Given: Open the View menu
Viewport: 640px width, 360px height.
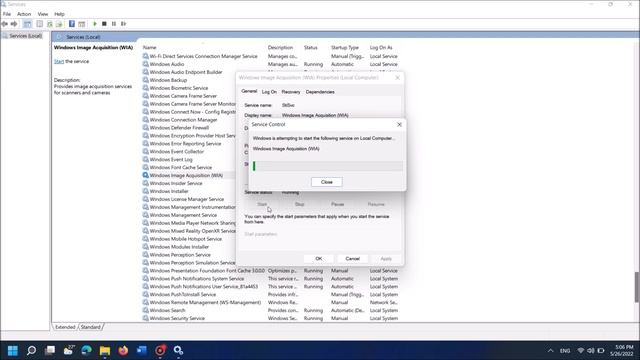Looking at the screenshot, I should (43, 14).
